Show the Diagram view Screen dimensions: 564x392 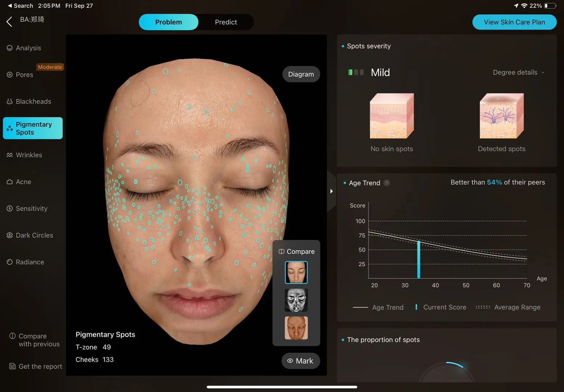(301, 74)
